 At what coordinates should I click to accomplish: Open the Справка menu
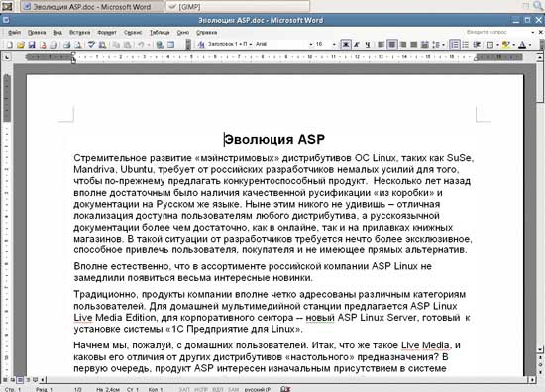[206, 33]
